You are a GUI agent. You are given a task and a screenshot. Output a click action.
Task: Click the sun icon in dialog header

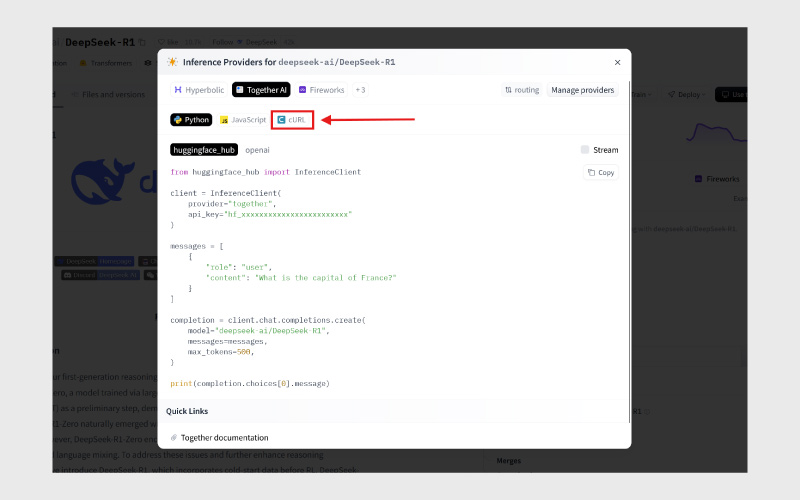[172, 62]
